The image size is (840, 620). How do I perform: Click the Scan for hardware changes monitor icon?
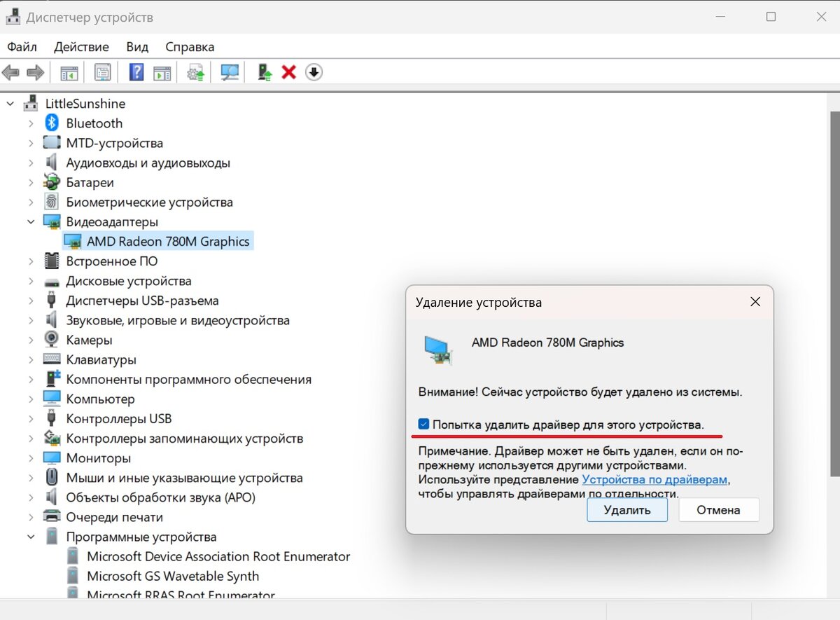pyautogui.click(x=230, y=72)
